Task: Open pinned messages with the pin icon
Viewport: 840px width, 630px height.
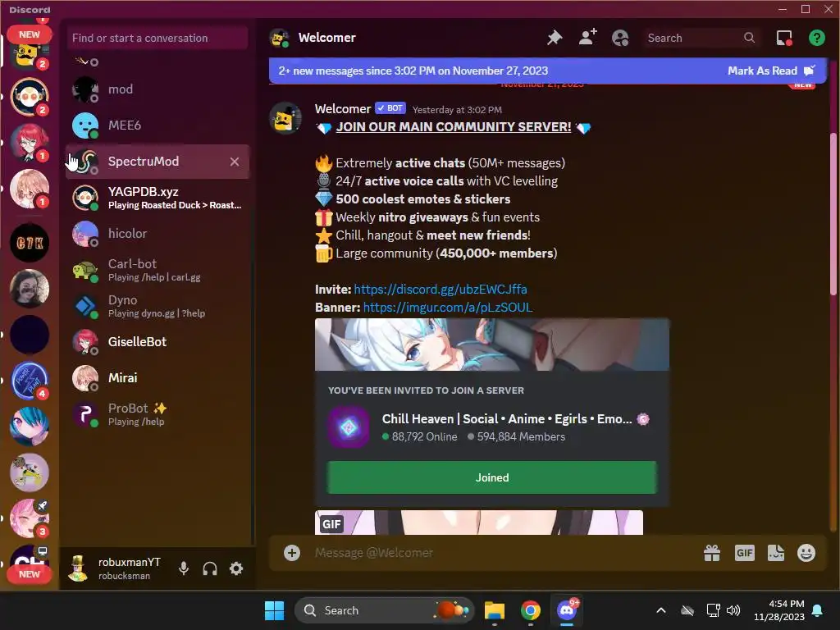Action: (x=555, y=38)
